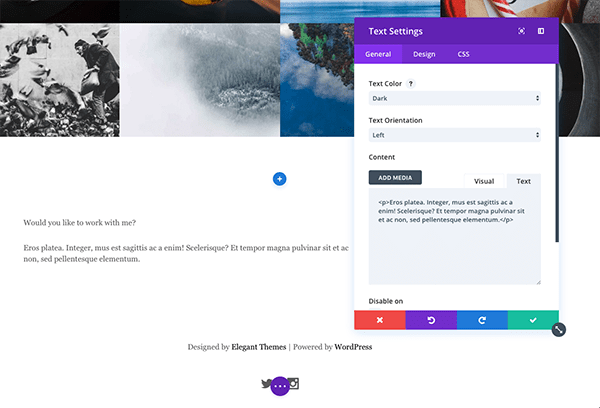The height and width of the screenshot is (408, 600).
Task: Open the Text Orientation dropdown set to Left
Action: click(x=455, y=135)
